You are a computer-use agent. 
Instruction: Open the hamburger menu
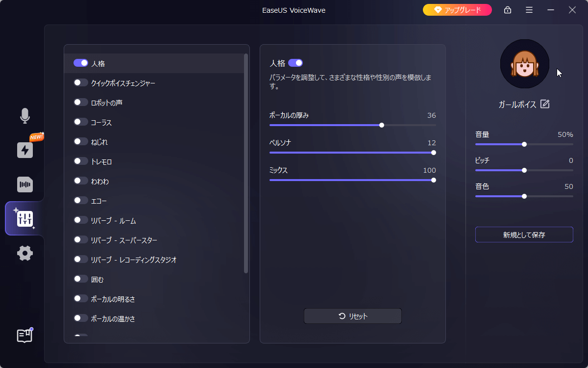click(529, 10)
